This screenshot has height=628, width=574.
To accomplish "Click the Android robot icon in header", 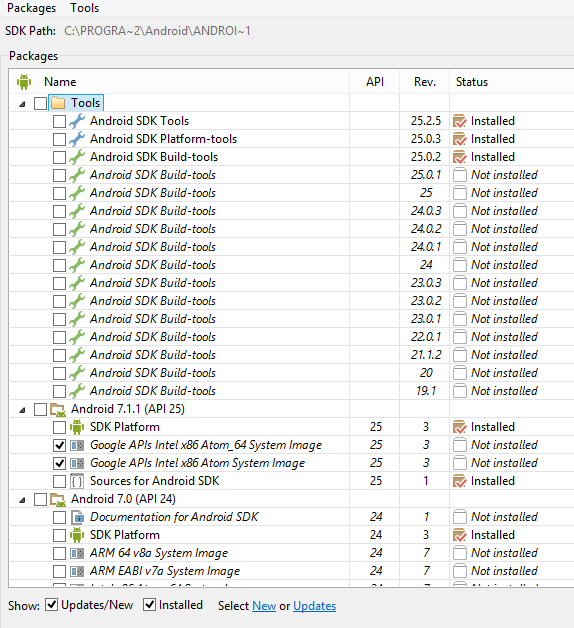I will tap(24, 82).
